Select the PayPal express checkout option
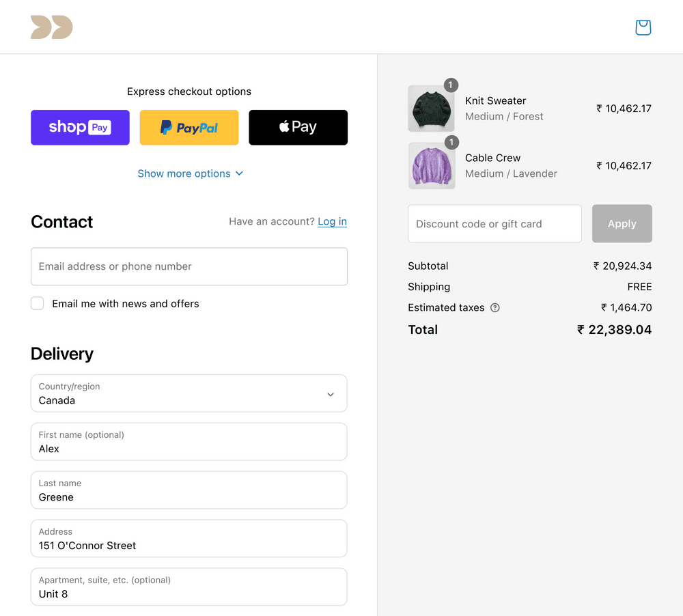The height and width of the screenshot is (616, 683). point(189,127)
